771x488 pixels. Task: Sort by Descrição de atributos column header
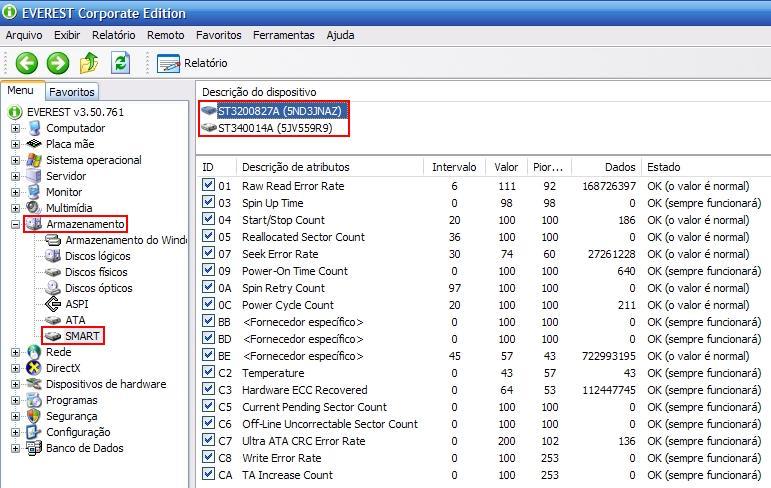(x=329, y=167)
